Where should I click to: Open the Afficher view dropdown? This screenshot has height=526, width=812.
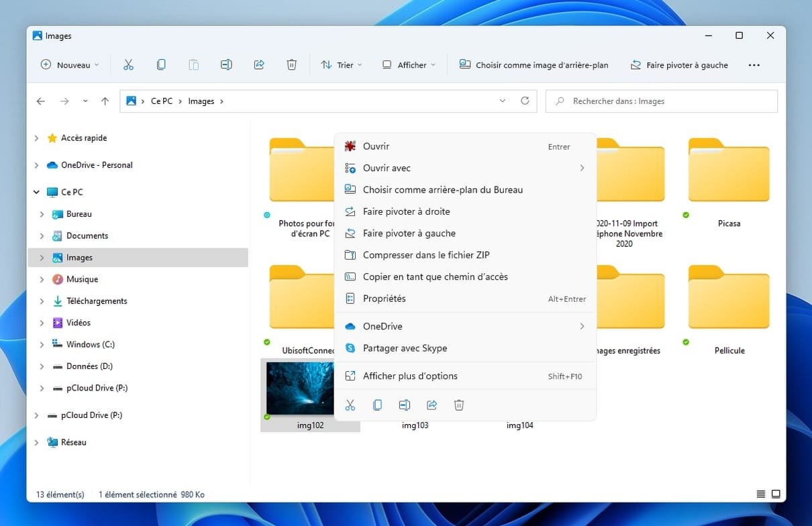(x=409, y=65)
